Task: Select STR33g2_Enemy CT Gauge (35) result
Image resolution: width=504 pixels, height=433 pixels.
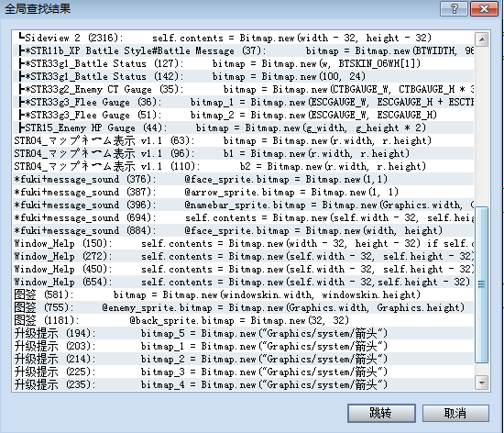Action: pyautogui.click(x=244, y=89)
